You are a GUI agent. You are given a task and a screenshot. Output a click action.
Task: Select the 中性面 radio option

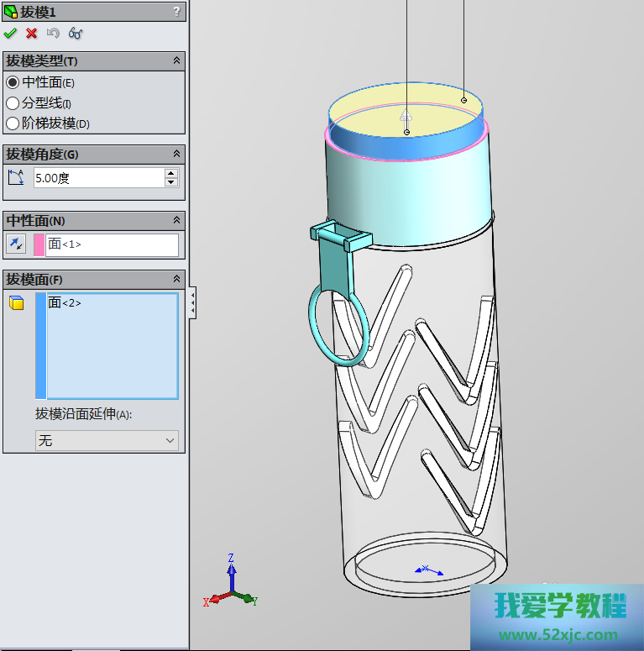tap(13, 82)
